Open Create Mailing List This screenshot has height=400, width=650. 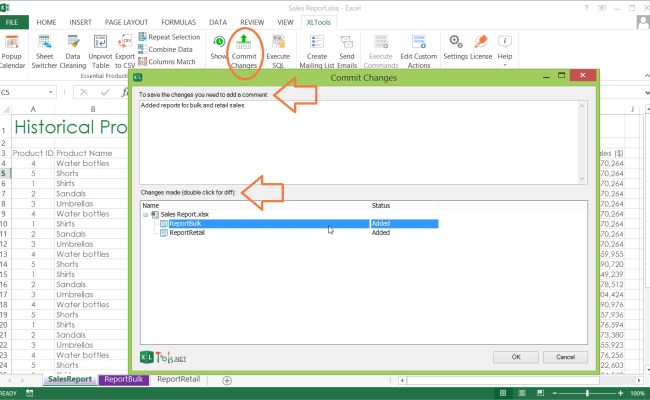317,52
